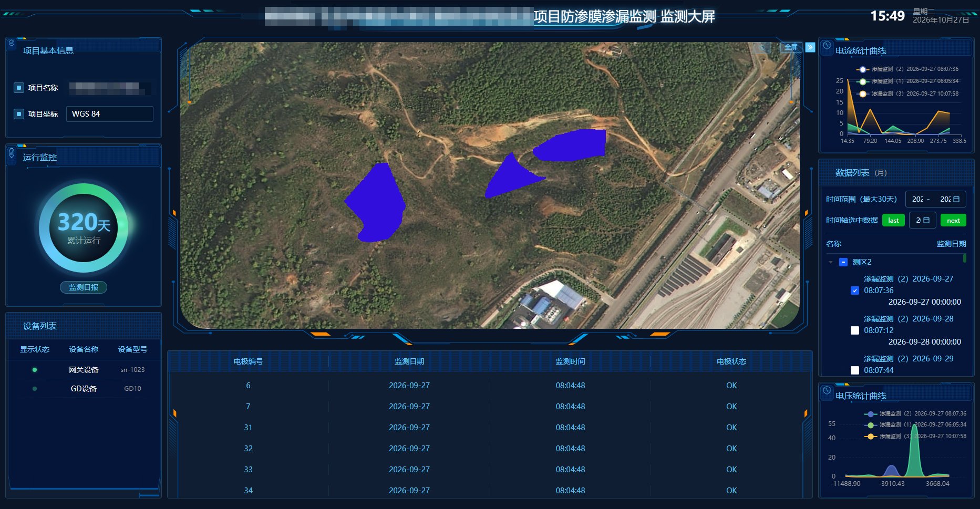The width and height of the screenshot is (980, 509).
Task: Click the 电流统计曲线 waveform panel icon
Action: tap(827, 46)
